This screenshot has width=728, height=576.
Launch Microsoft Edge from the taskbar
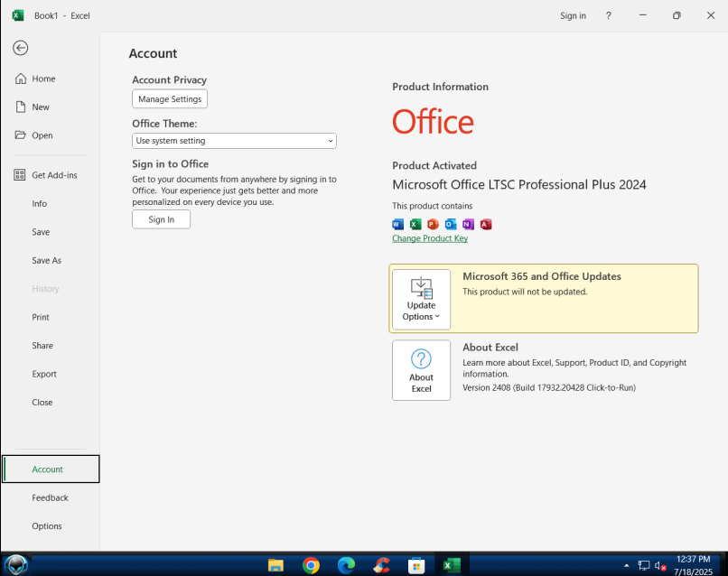pos(346,565)
